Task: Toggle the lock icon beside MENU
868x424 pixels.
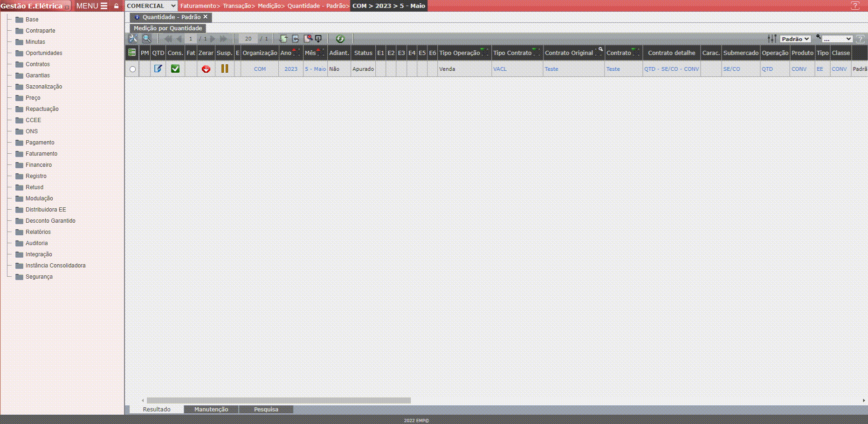Action: (117, 6)
